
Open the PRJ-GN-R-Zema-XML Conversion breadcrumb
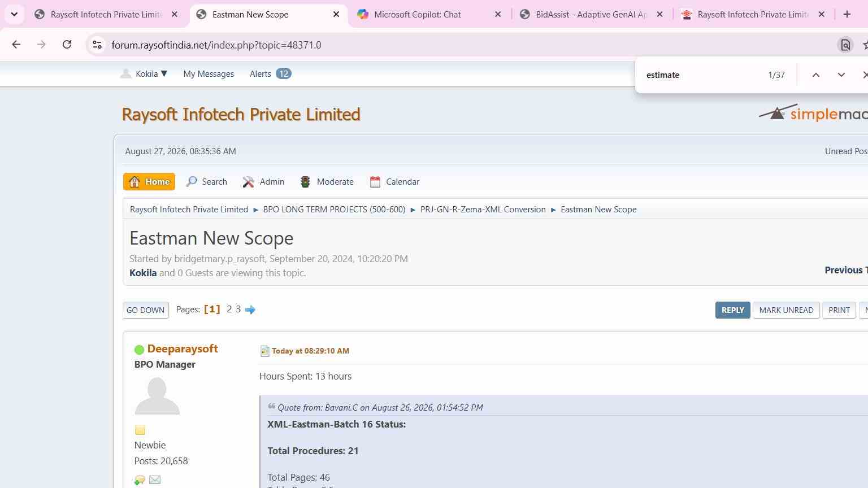[x=483, y=210]
